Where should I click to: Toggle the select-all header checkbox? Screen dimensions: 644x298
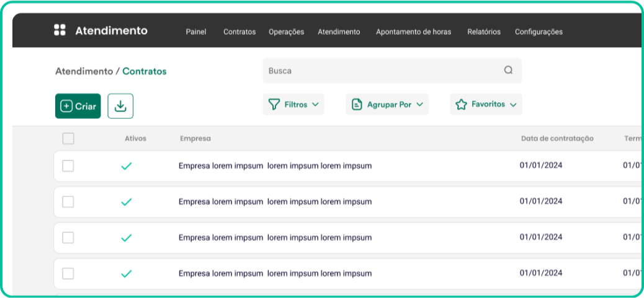[68, 139]
